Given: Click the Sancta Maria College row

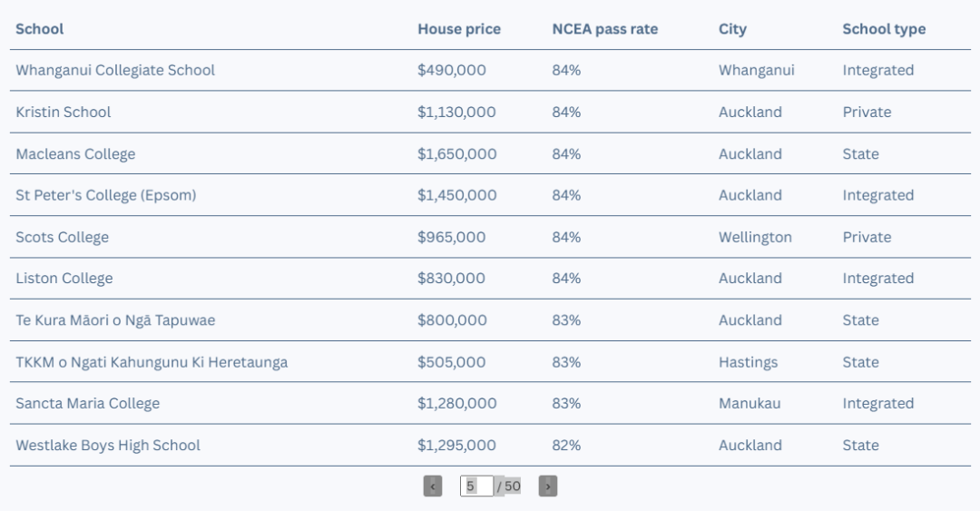Looking at the screenshot, I should coord(490,403).
